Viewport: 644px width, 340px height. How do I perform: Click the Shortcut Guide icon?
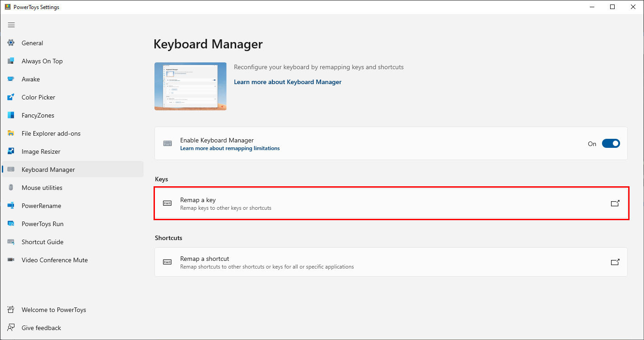(x=10, y=241)
